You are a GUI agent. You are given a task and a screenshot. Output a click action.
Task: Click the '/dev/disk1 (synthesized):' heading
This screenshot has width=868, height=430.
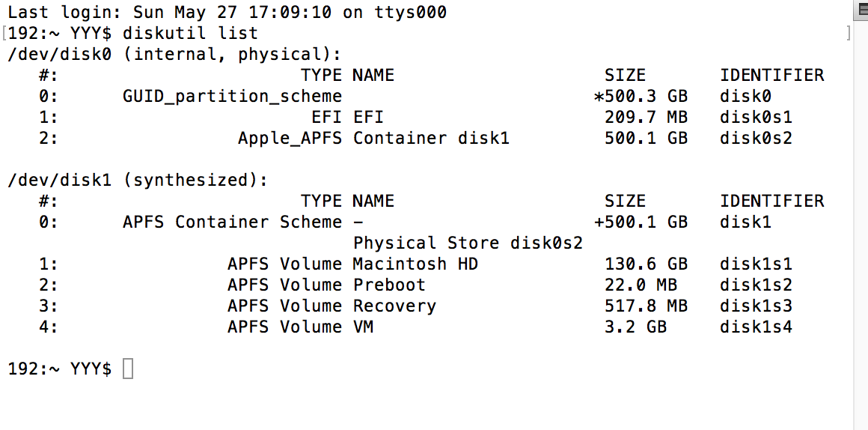point(137,181)
